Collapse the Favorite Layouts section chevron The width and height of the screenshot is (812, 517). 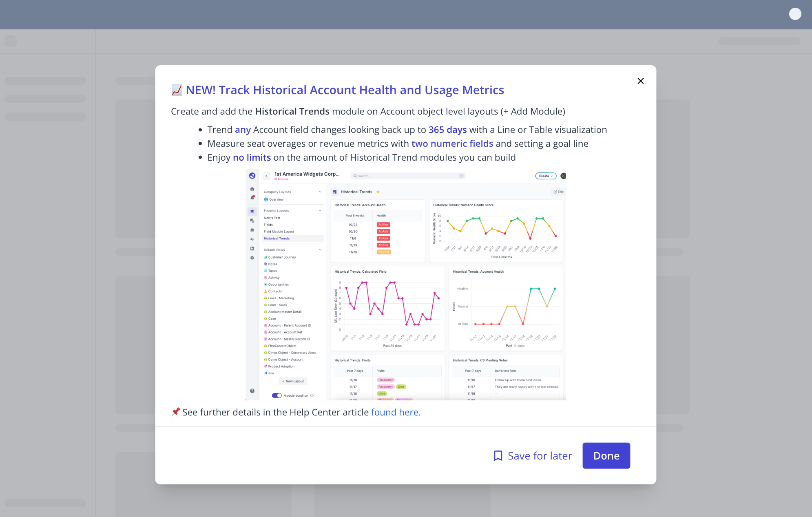point(320,211)
